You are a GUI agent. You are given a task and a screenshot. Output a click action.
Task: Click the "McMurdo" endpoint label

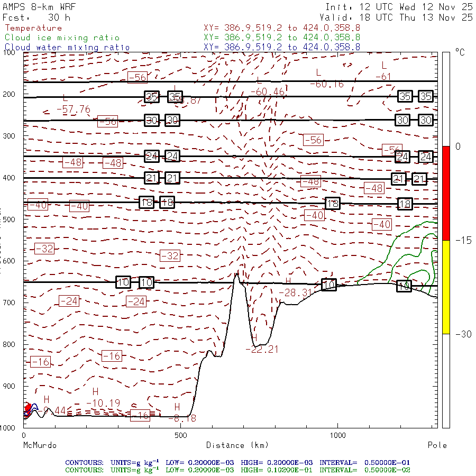pos(40,445)
